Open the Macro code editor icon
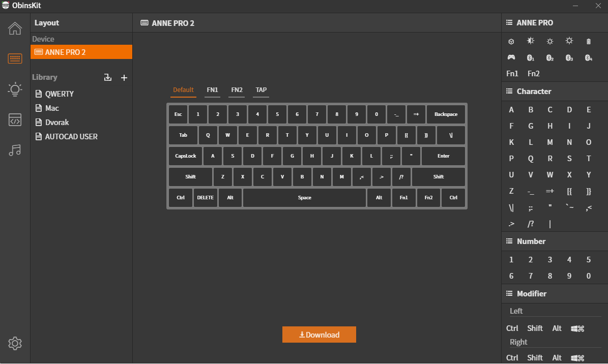Viewport: 608px width, 364px height. point(15,120)
